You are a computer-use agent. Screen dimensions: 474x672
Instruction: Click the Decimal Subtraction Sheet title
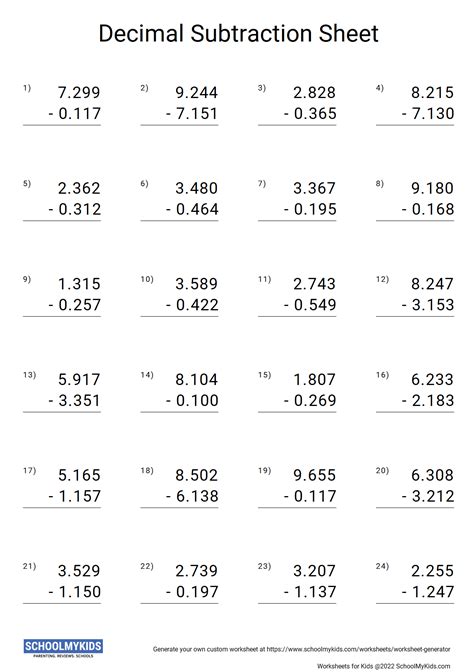click(238, 33)
